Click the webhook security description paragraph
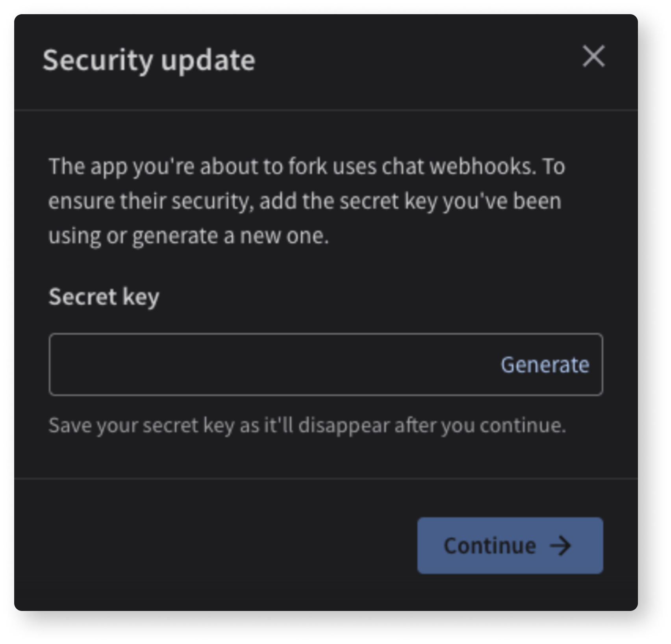671x644 pixels. click(x=307, y=200)
